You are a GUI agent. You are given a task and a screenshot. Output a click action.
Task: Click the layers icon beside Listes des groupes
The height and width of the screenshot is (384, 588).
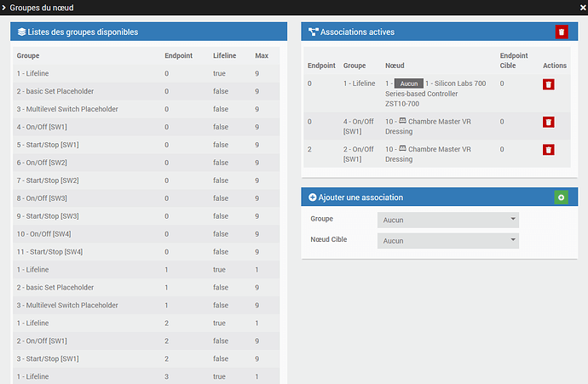21,32
